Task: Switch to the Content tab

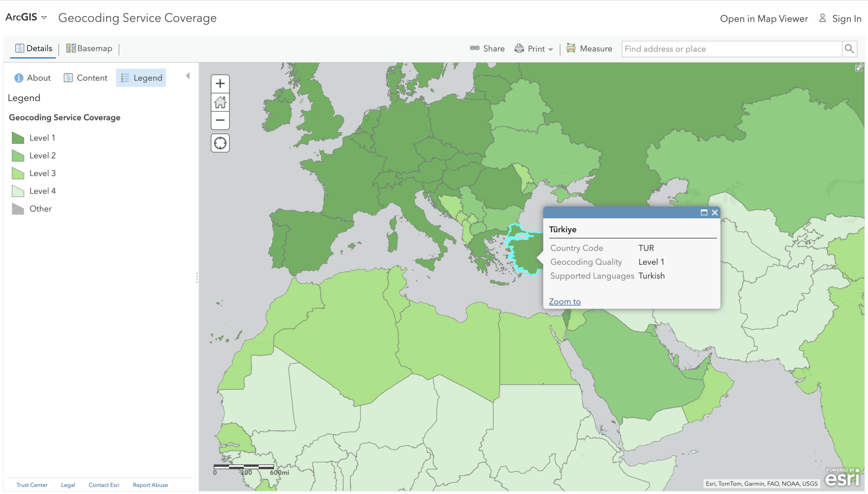Action: [x=85, y=78]
